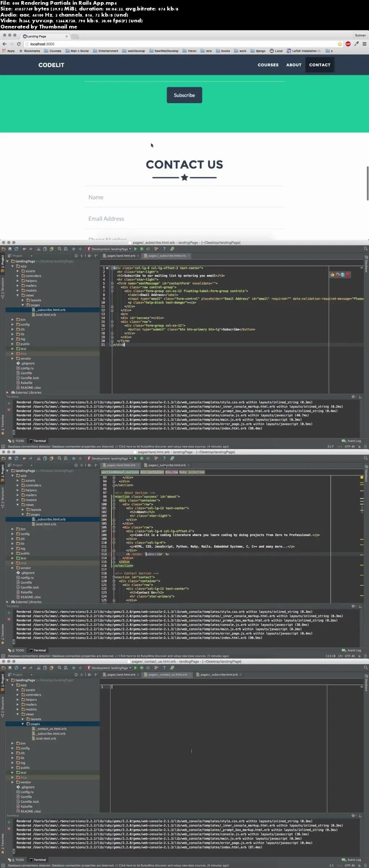Screen dimensions: 369x868
Task: Open in Chrome icon in editor
Action: pyautogui.click(x=332, y=275)
